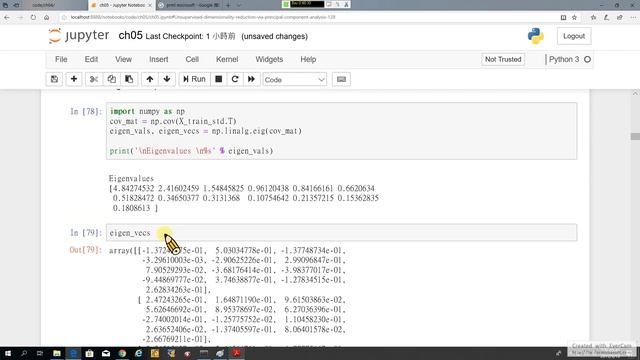Open the Insert menu
This screenshot has height=360, width=640.
[159, 60]
